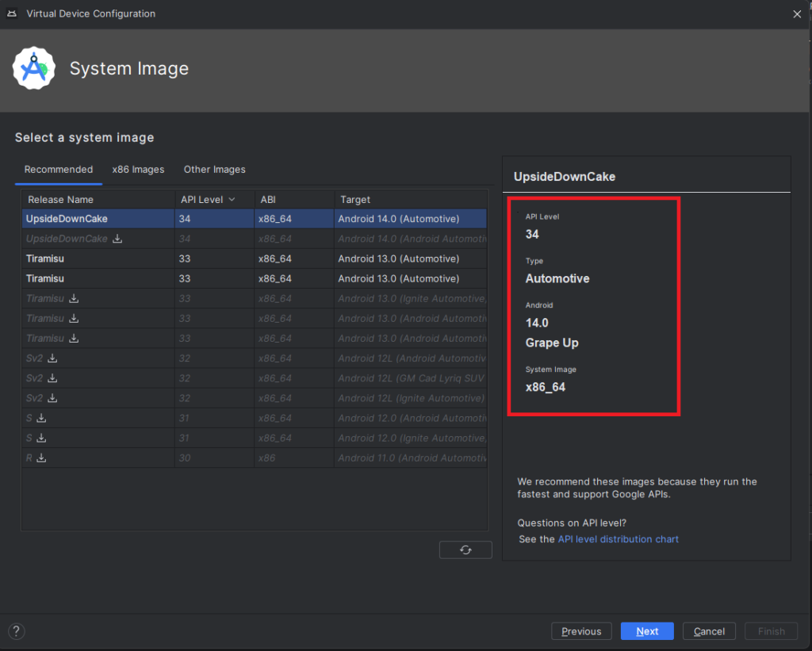Image resolution: width=812 pixels, height=651 pixels.
Task: Open help with the question mark icon
Action: click(x=16, y=631)
